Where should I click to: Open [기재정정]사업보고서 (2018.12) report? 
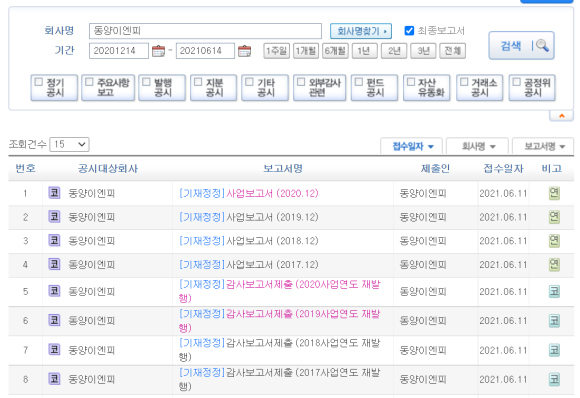[249, 241]
